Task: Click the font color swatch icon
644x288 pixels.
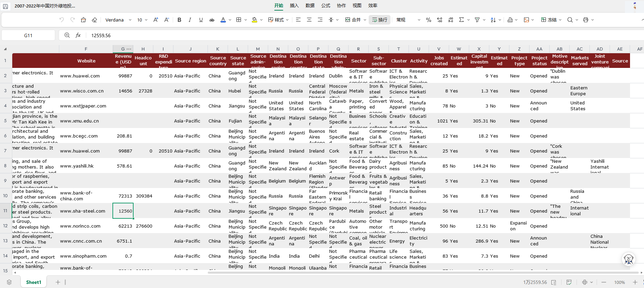Action: coord(223,20)
